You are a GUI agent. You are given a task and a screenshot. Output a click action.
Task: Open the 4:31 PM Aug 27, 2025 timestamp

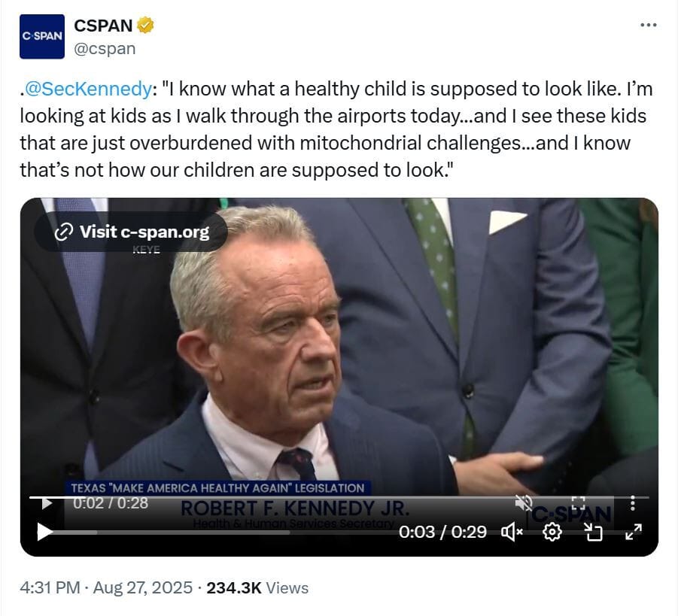[x=106, y=587]
